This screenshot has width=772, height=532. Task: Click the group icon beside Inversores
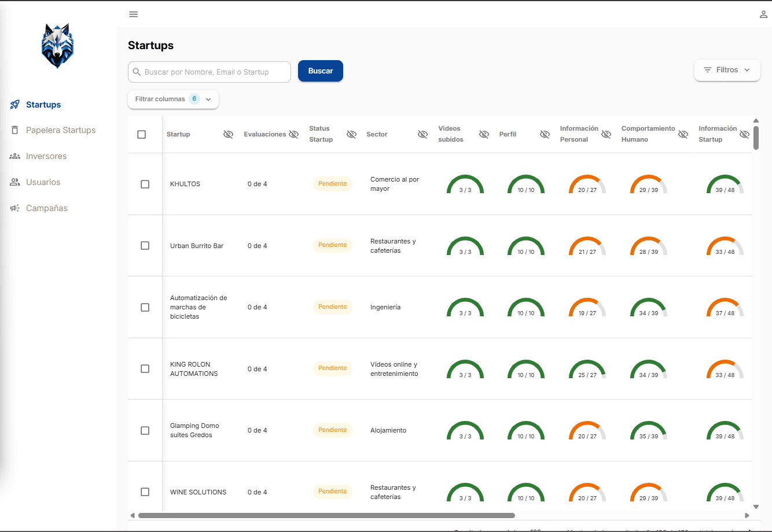(15, 156)
